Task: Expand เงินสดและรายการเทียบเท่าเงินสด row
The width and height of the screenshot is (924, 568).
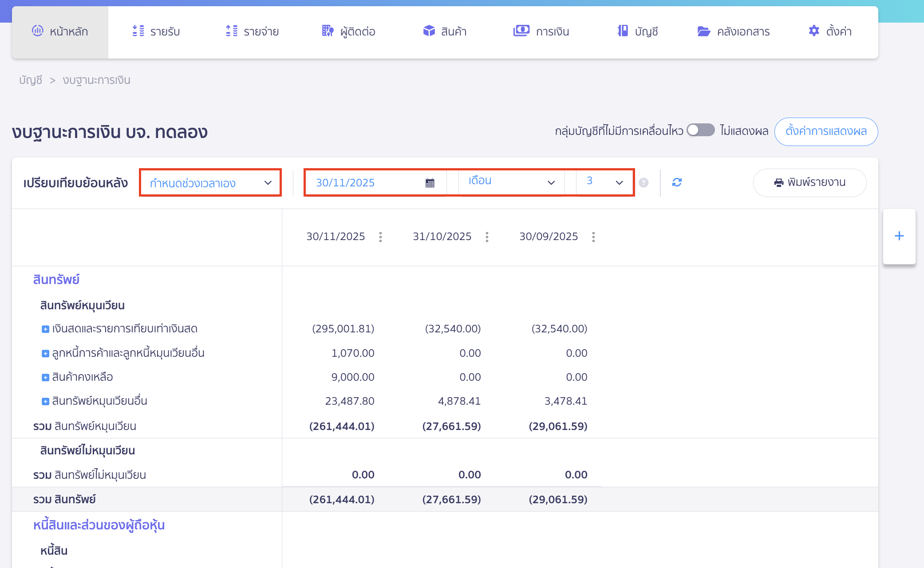Action: click(45, 329)
